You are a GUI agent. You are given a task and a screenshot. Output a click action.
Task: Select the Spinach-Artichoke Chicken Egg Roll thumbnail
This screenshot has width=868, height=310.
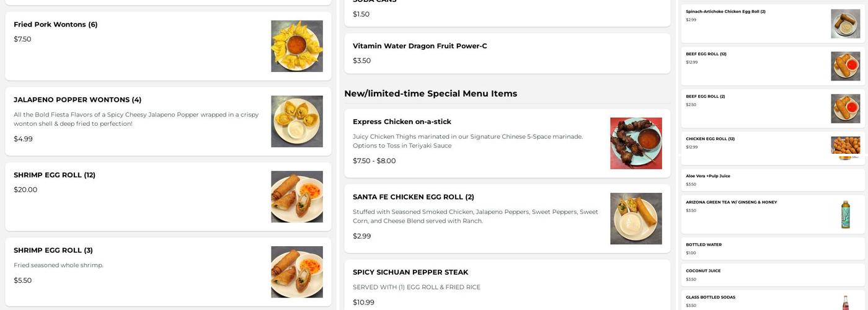pos(845,24)
